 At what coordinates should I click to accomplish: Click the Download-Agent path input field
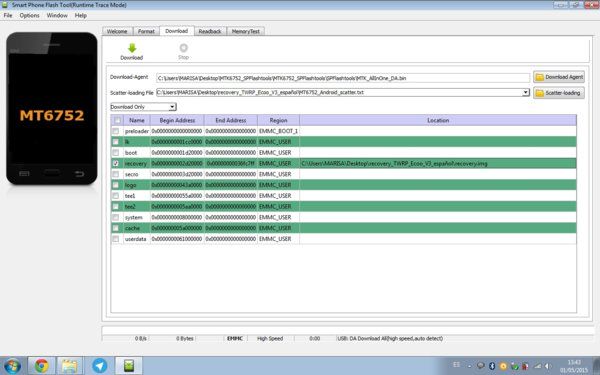[x=343, y=78]
